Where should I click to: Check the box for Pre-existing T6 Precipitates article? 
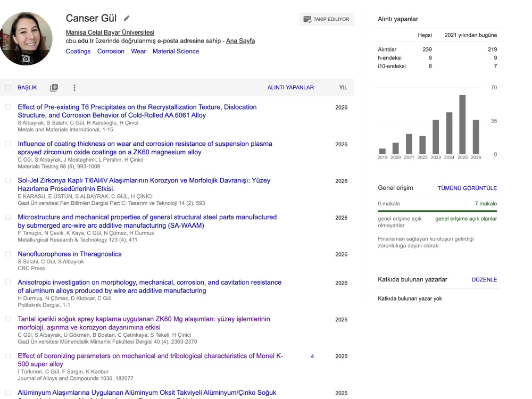pyautogui.click(x=8, y=107)
